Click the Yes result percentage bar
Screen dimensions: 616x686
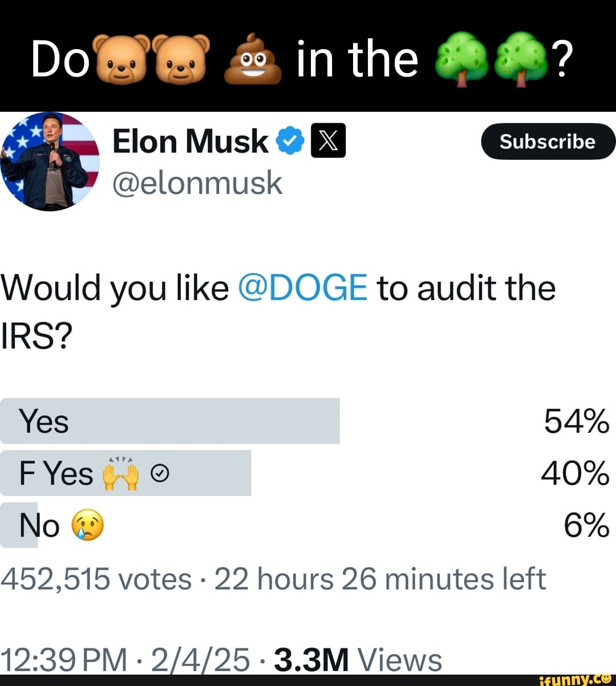tap(228, 421)
